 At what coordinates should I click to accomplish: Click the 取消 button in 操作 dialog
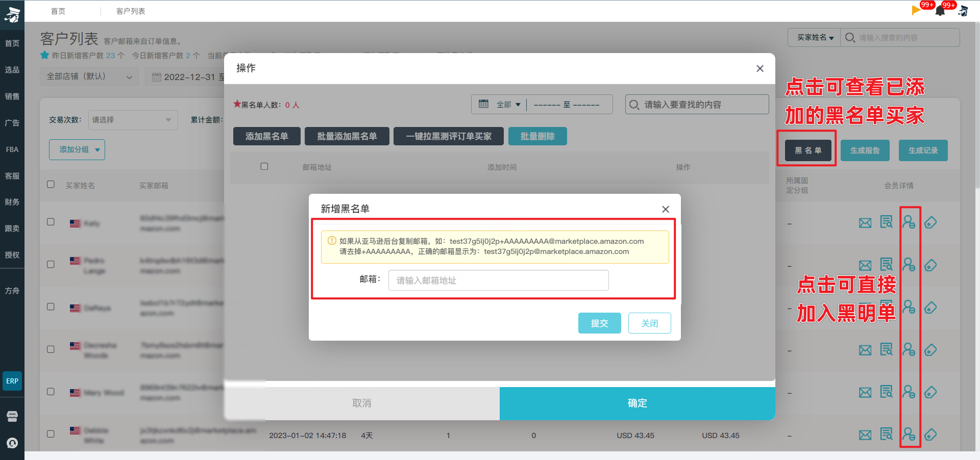tap(362, 403)
